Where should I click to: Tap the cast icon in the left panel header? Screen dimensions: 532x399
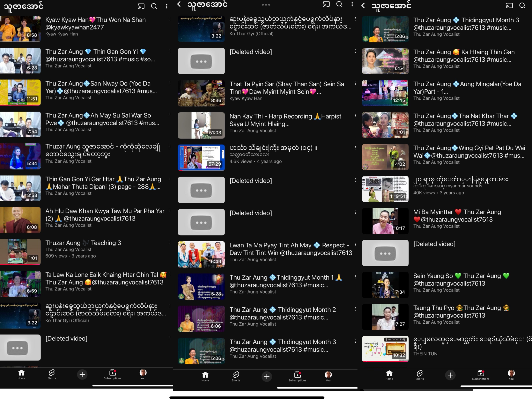pyautogui.click(x=141, y=6)
